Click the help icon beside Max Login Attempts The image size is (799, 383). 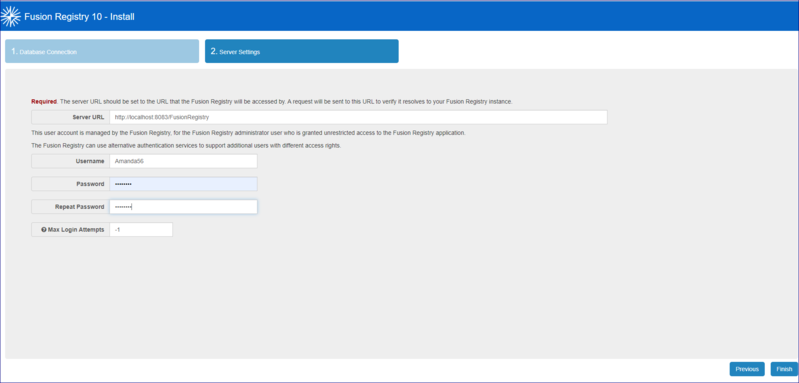[x=44, y=230]
